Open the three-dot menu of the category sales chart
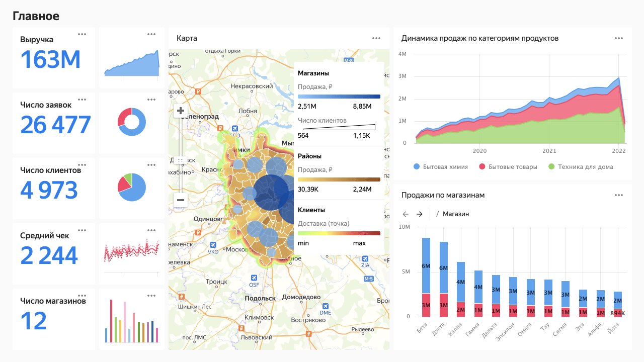This screenshot has width=644, height=362. pos(618,38)
